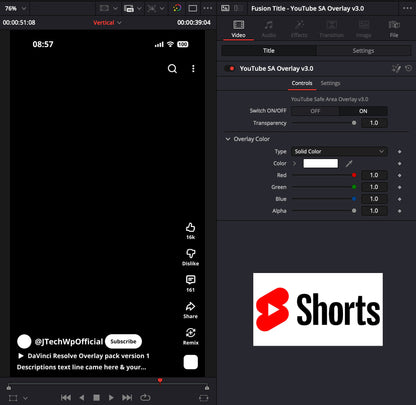The height and width of the screenshot is (405, 416).
Task: Click the white Color swatch
Action: pyautogui.click(x=320, y=163)
